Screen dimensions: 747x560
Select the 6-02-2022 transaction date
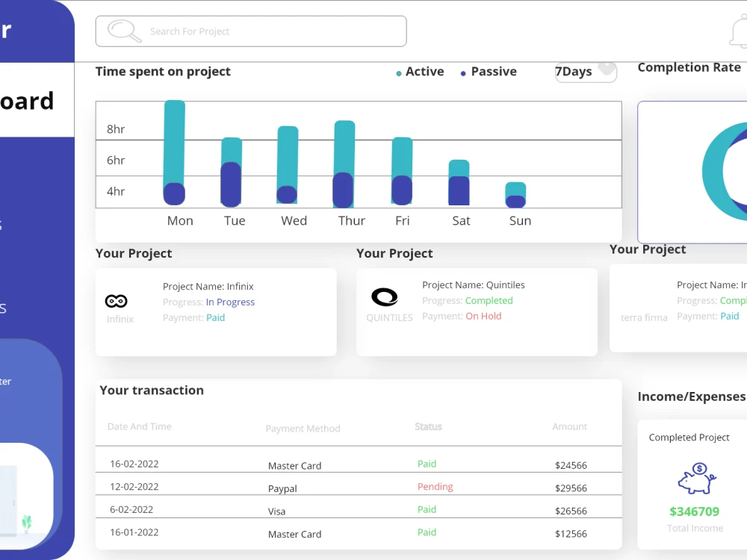coord(131,509)
